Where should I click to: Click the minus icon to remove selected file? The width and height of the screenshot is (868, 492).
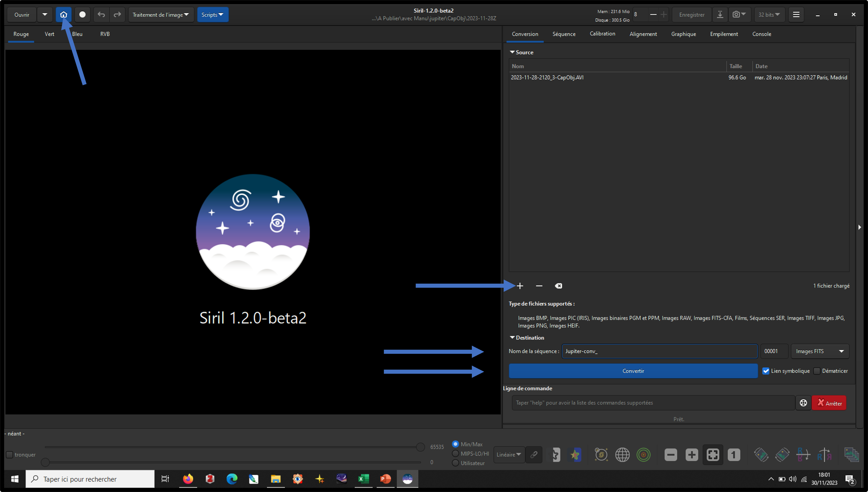pos(539,286)
